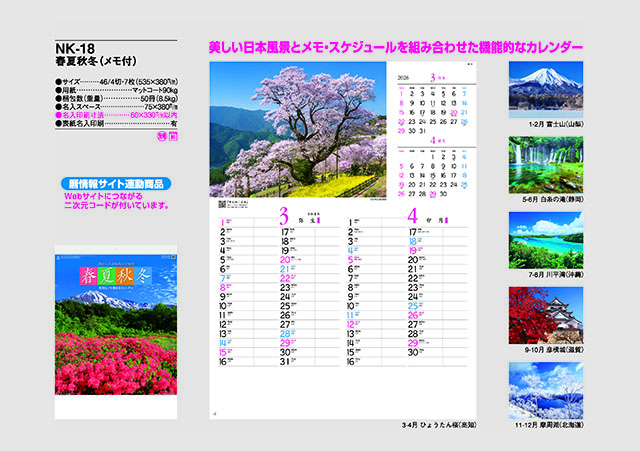Open the 摩周湖 winter lake thumbnail
This screenshot has height=451, width=640.
546,390
